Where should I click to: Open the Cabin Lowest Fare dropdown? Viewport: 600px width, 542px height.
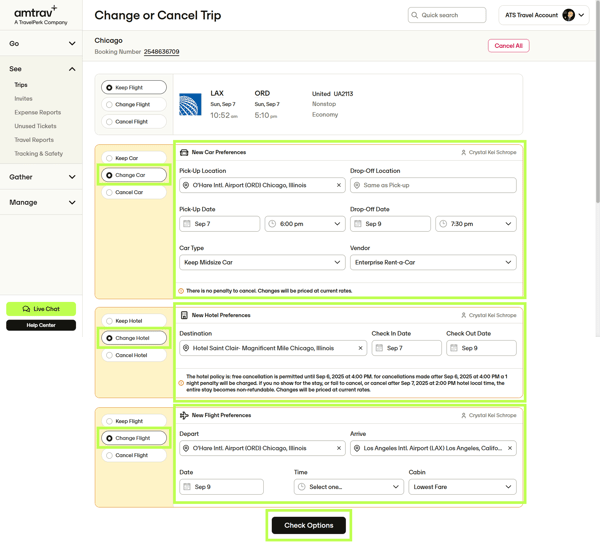[x=463, y=487]
